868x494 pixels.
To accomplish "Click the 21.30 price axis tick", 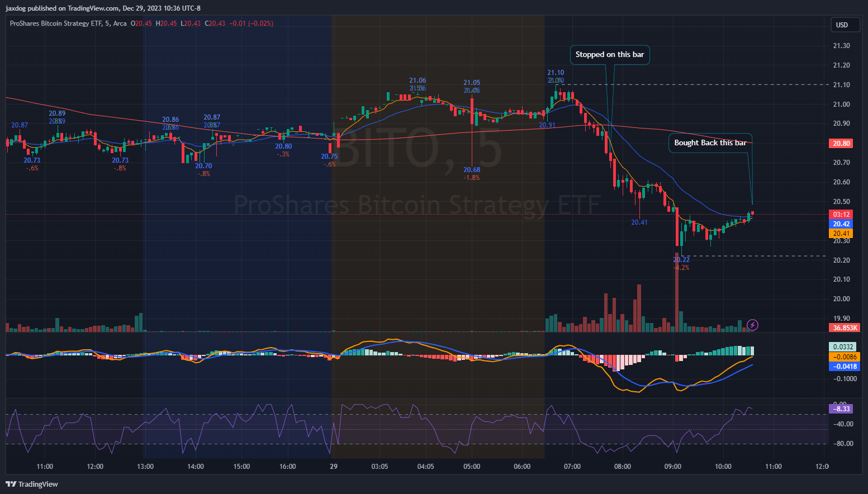I will 841,46.
